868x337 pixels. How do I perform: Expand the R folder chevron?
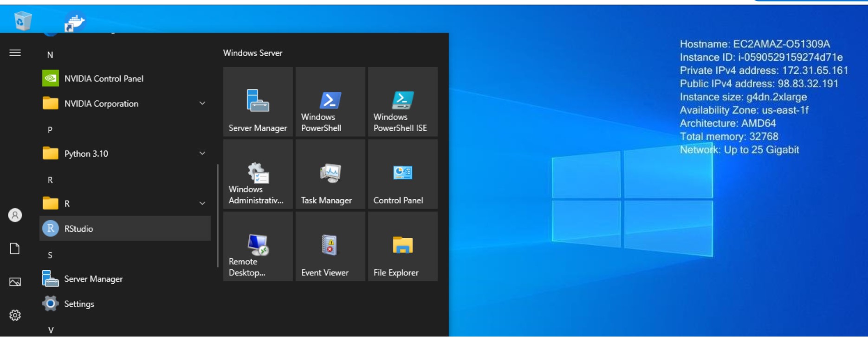click(x=202, y=203)
